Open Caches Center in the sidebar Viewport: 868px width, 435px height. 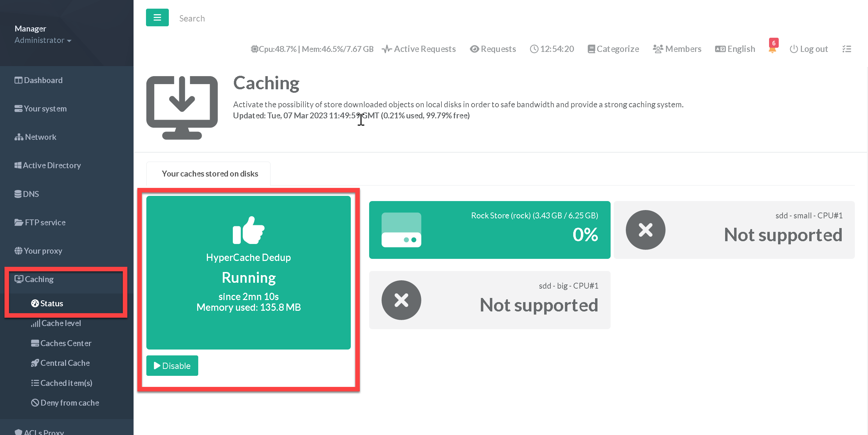click(x=66, y=343)
